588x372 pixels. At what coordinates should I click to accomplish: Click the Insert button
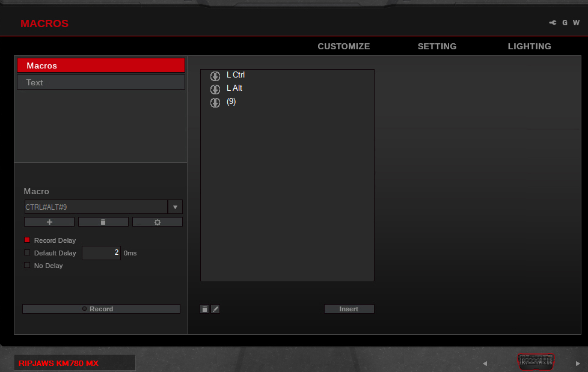pos(349,309)
